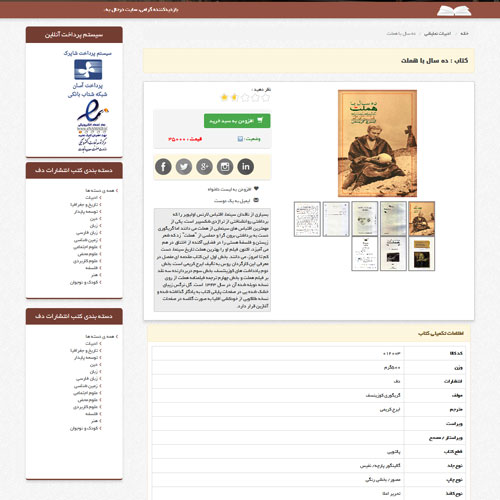Open تاریخ و جغرافیا in lower category panel
Screen dimensions: 500x500
pyautogui.click(x=84, y=351)
